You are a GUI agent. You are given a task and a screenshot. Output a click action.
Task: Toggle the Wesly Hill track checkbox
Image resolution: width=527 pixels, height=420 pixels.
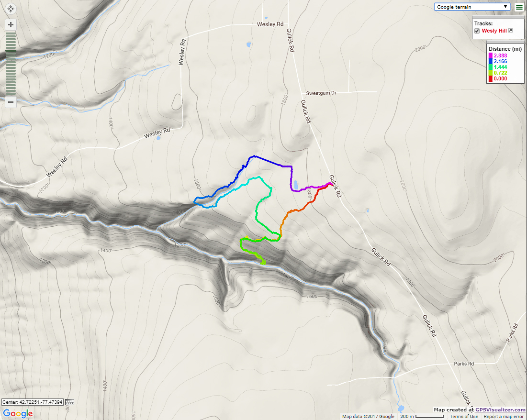[477, 31]
